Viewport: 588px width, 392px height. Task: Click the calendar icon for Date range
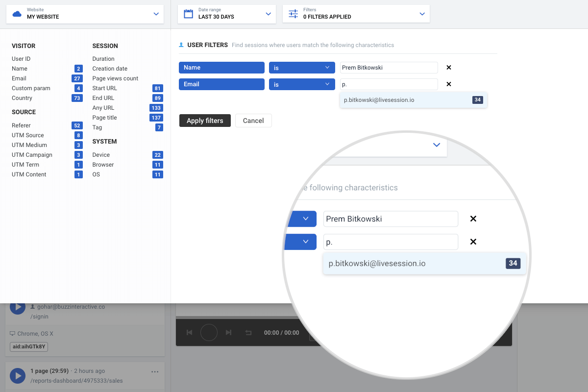[x=188, y=14]
